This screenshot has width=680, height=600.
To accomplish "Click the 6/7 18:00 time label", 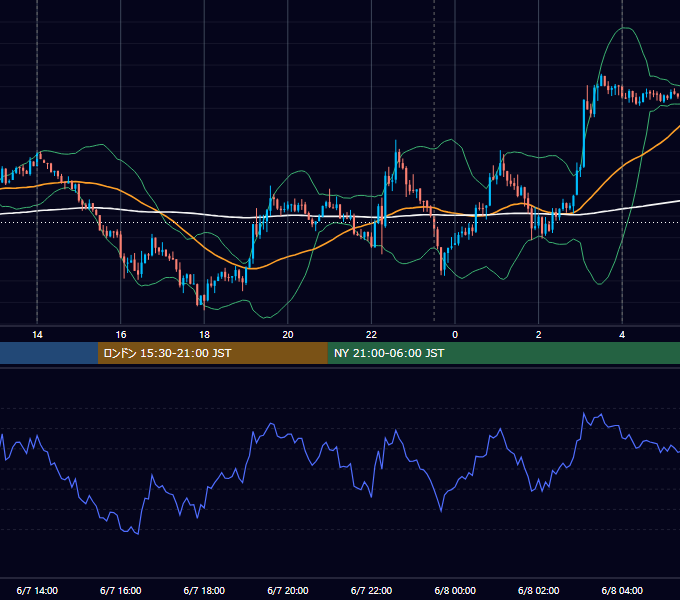I will tap(204, 590).
